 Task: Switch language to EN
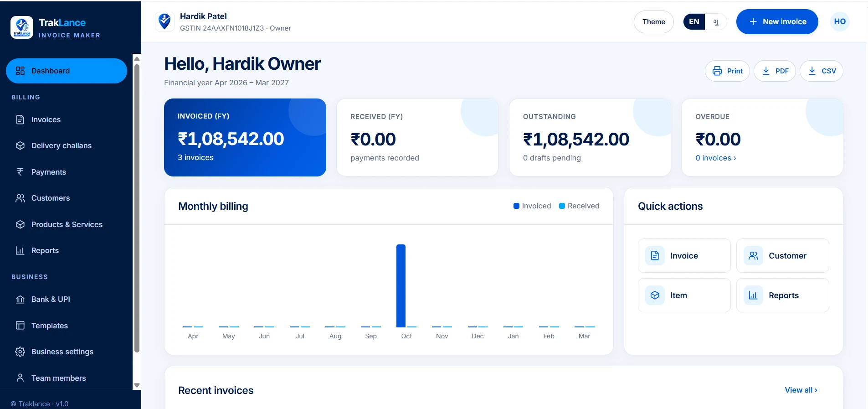(x=694, y=22)
